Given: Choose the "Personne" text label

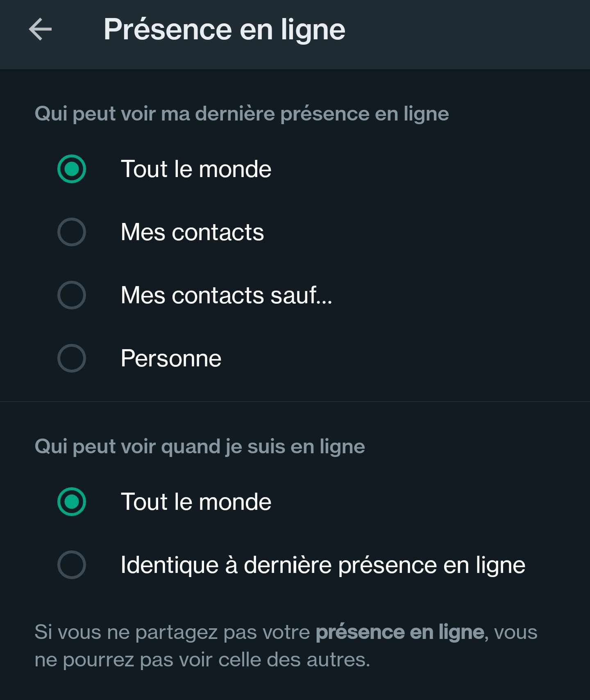Looking at the screenshot, I should (x=171, y=358).
